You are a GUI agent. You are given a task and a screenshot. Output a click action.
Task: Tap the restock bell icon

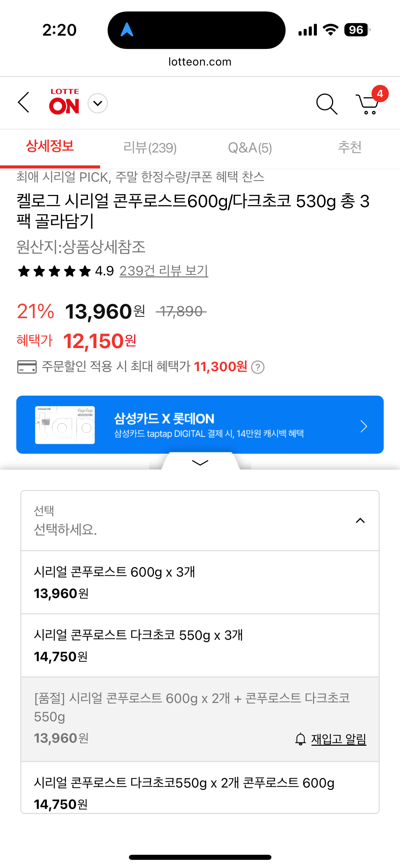(x=301, y=739)
